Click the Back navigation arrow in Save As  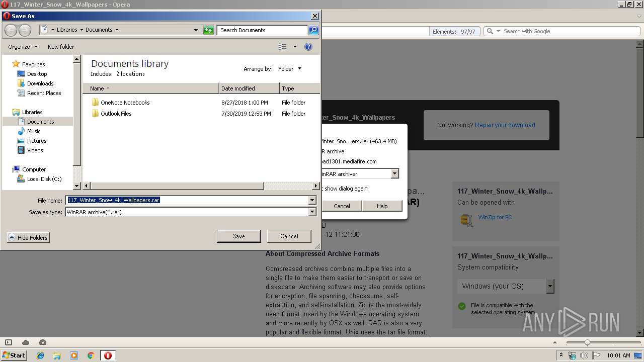click(11, 30)
